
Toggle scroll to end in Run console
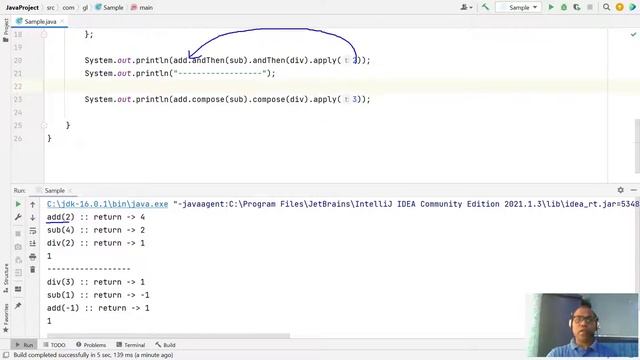[33, 244]
